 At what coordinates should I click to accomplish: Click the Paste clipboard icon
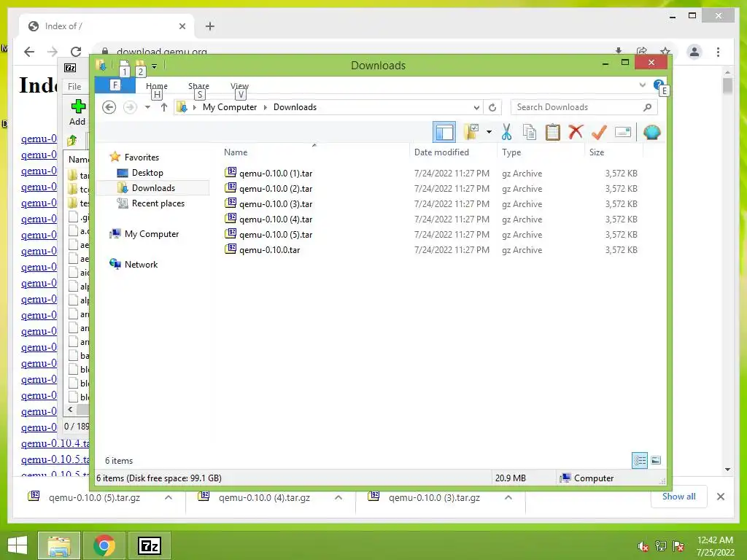tap(553, 133)
